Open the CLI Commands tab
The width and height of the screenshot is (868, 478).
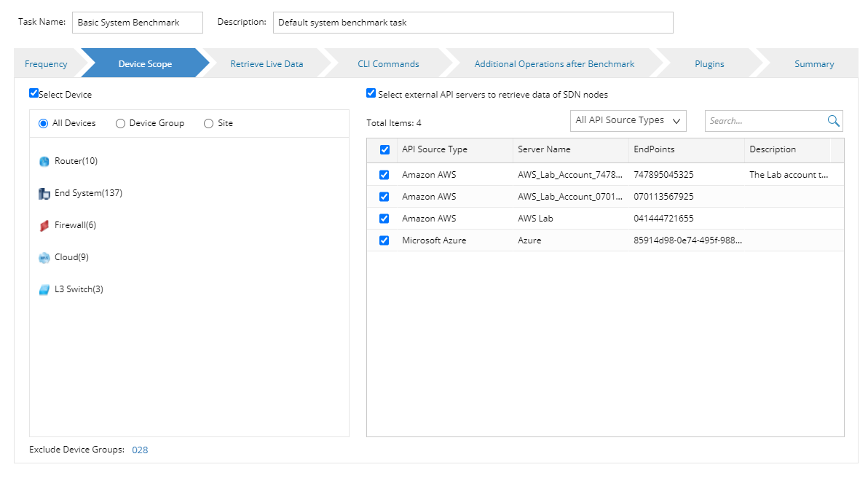pos(388,64)
